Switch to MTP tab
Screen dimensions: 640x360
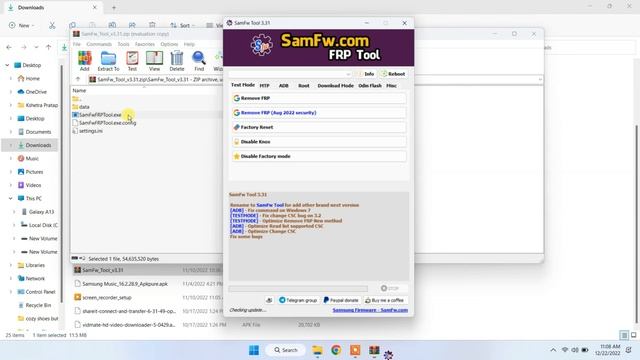click(264, 86)
